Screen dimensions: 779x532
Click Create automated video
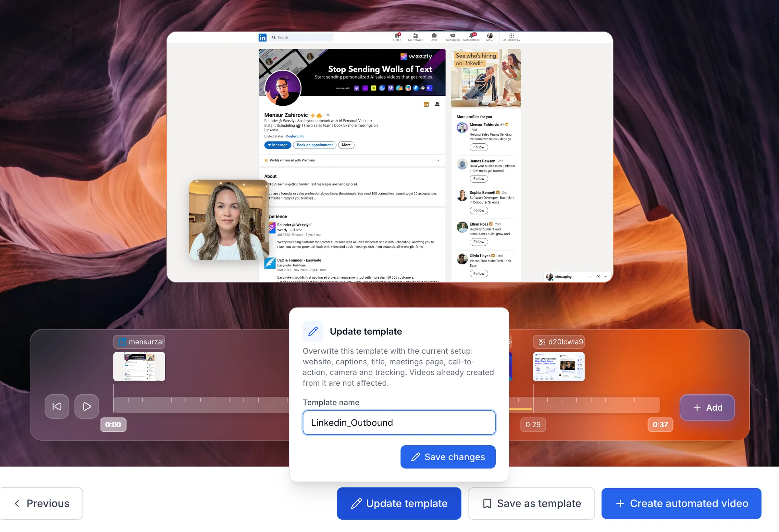pos(681,503)
